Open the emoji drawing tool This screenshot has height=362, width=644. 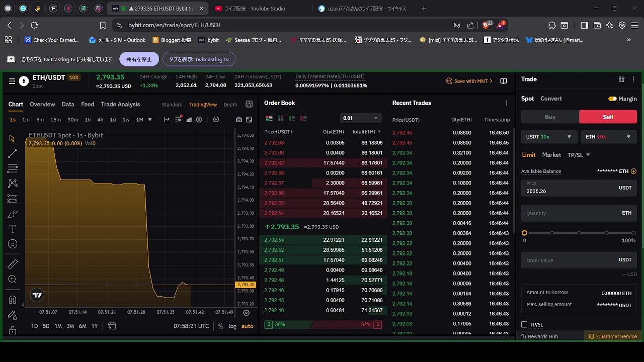[x=13, y=244]
